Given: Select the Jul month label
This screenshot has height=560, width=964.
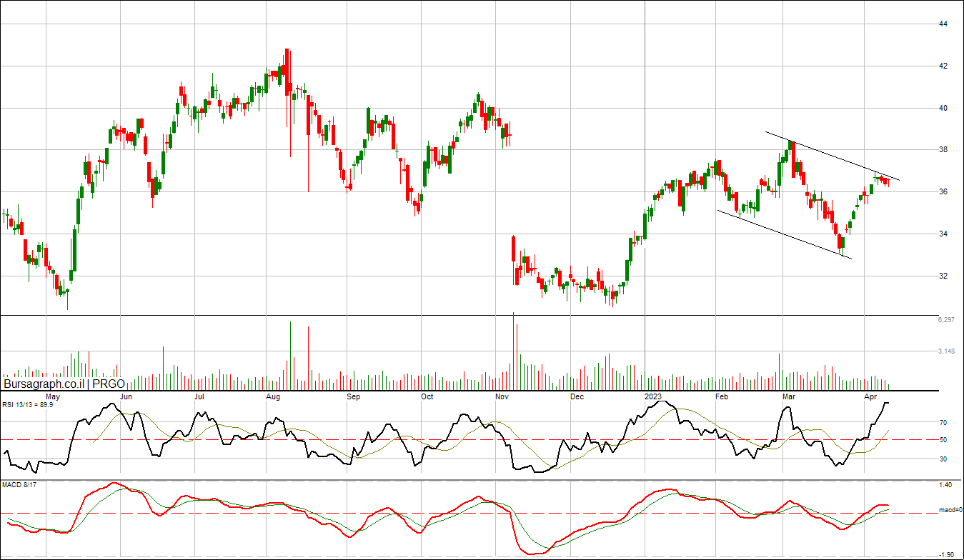Looking at the screenshot, I should point(199,396).
